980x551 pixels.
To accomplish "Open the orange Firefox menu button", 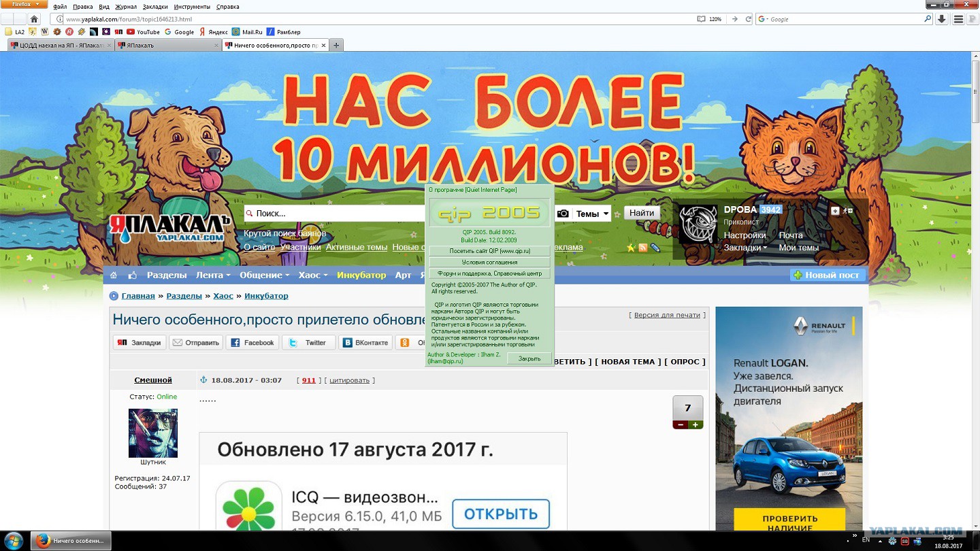I will 24,4.
